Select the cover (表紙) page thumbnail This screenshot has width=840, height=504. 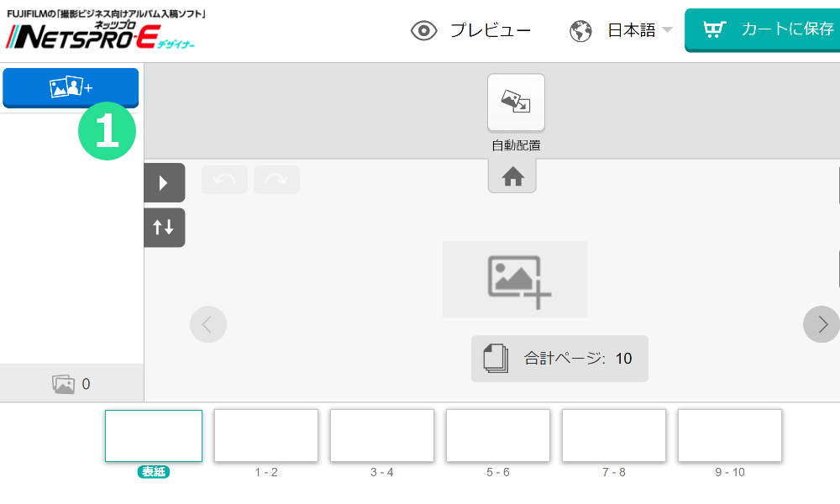coord(154,436)
